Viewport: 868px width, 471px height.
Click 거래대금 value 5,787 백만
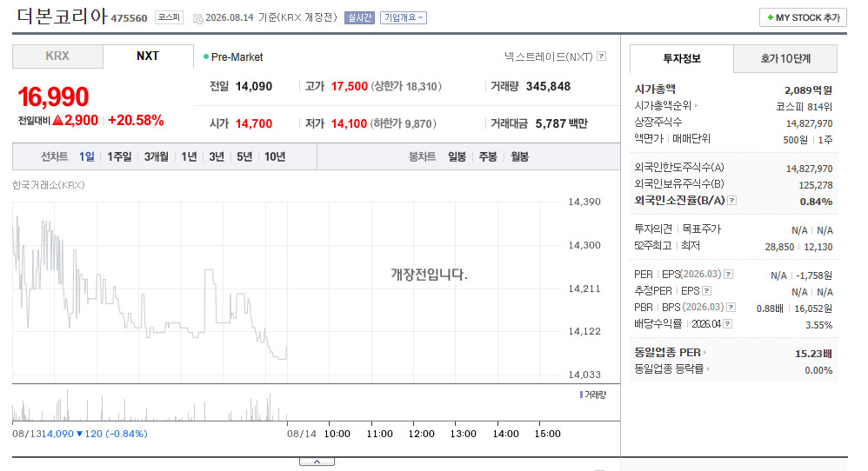tap(561, 123)
